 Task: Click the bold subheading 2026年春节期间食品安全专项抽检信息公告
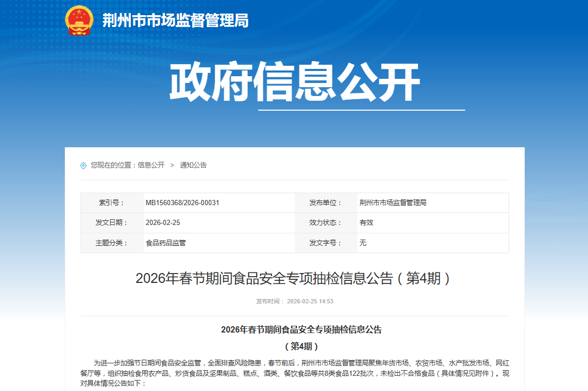click(301, 329)
